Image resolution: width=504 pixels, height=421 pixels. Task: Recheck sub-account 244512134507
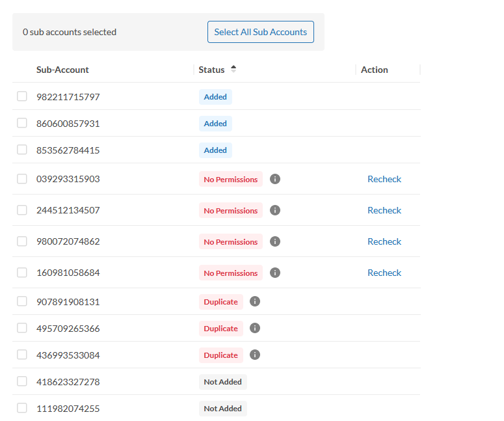pos(384,210)
